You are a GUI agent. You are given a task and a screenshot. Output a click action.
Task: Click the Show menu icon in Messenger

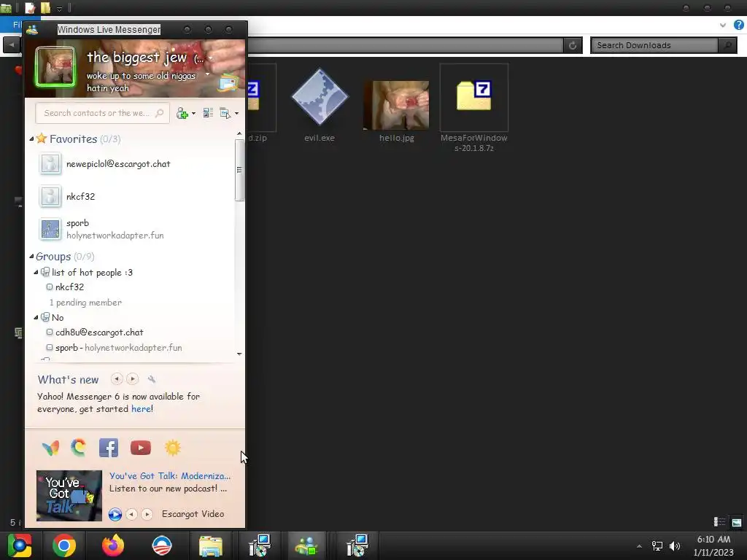tap(225, 113)
